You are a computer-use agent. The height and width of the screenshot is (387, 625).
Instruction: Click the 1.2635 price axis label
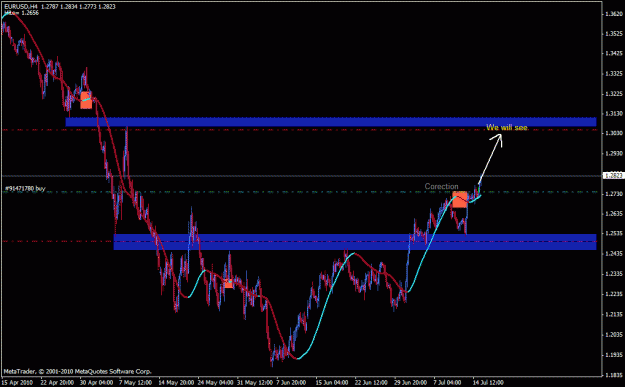(x=613, y=214)
